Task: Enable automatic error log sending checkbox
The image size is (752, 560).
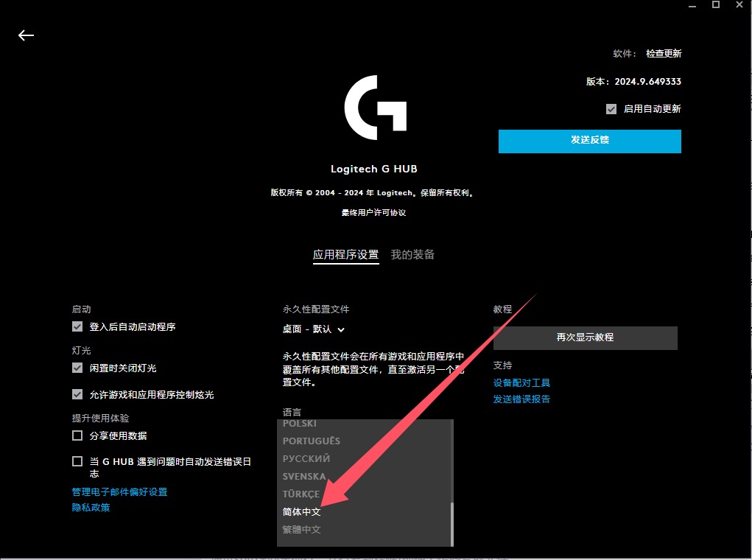Action: click(77, 461)
